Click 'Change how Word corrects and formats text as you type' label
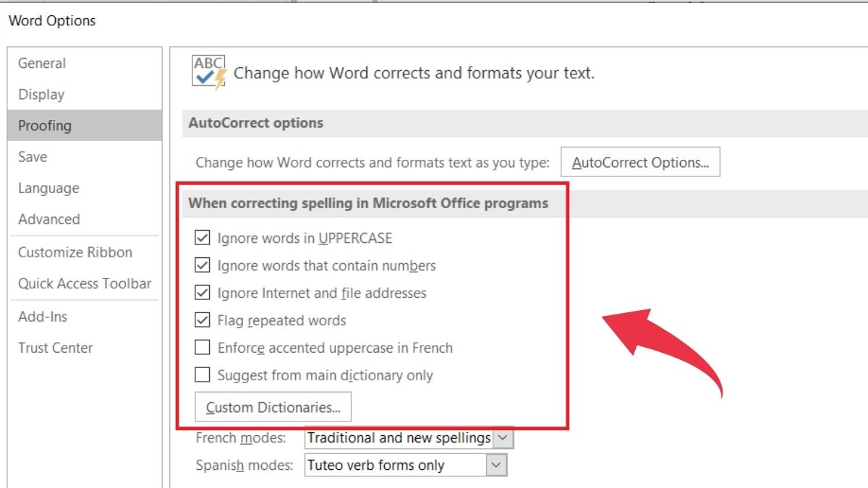This screenshot has height=488, width=868. (373, 163)
